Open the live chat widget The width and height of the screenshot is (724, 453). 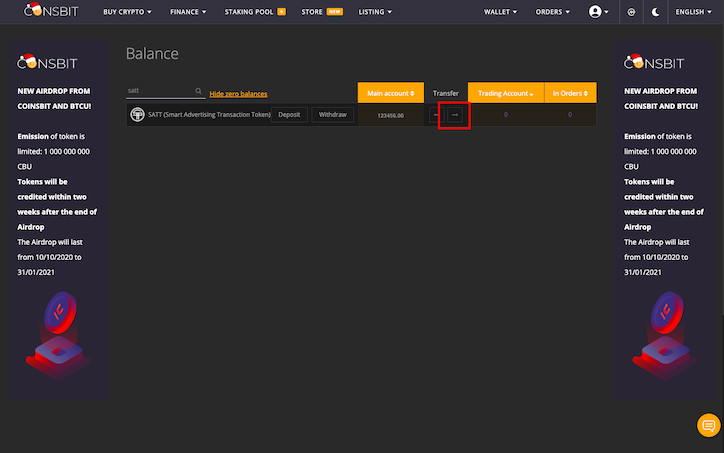coord(708,425)
